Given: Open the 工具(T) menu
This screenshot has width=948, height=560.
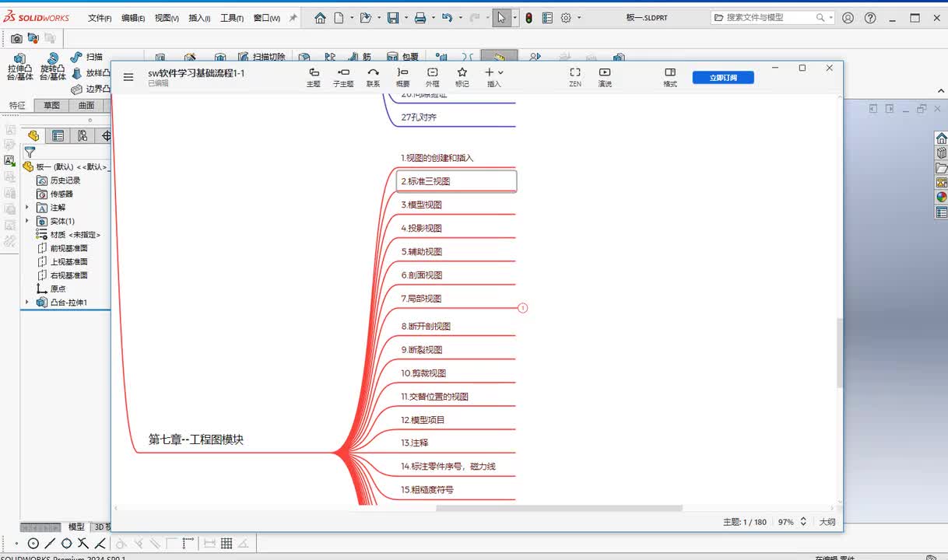Looking at the screenshot, I should point(232,18).
